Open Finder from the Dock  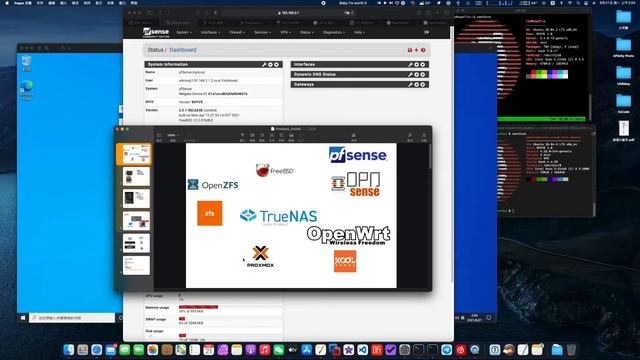click(x=69, y=350)
